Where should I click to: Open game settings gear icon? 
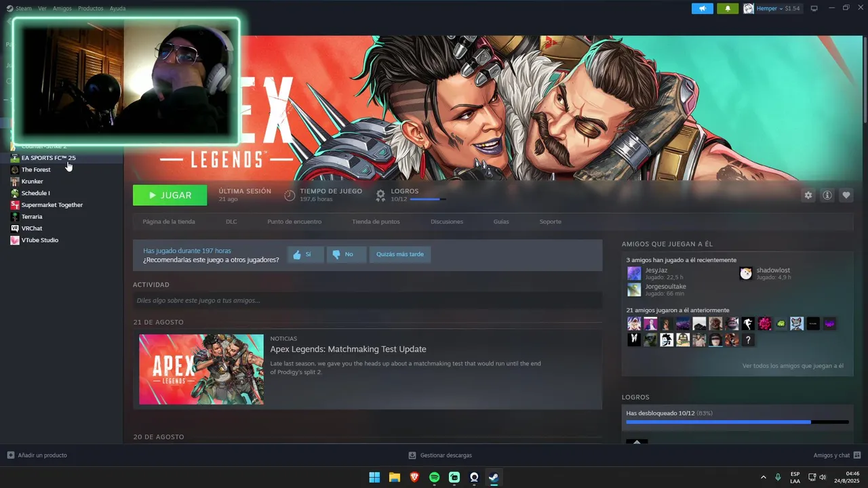808,195
